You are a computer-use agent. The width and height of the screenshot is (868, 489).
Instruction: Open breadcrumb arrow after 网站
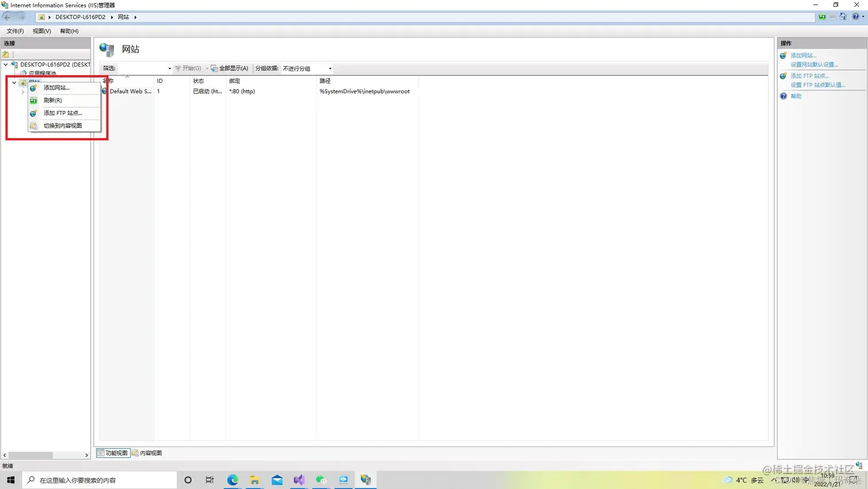[x=135, y=17]
